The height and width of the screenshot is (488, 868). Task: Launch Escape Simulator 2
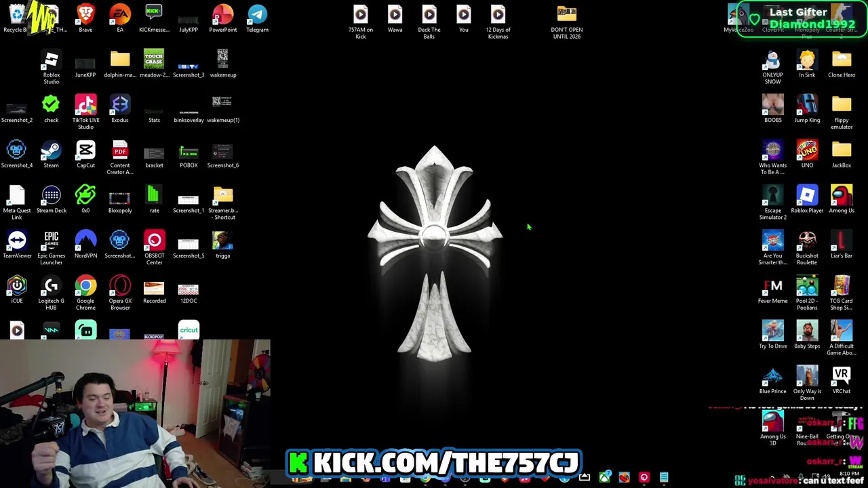pyautogui.click(x=772, y=202)
